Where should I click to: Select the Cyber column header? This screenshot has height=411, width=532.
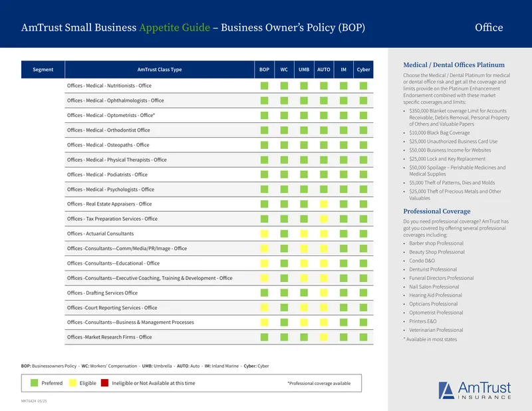[363, 70]
